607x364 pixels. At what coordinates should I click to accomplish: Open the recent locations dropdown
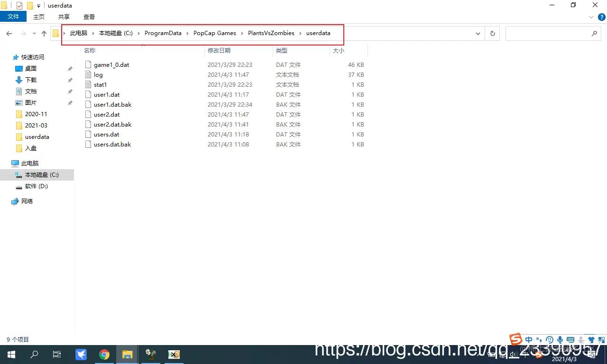[34, 34]
